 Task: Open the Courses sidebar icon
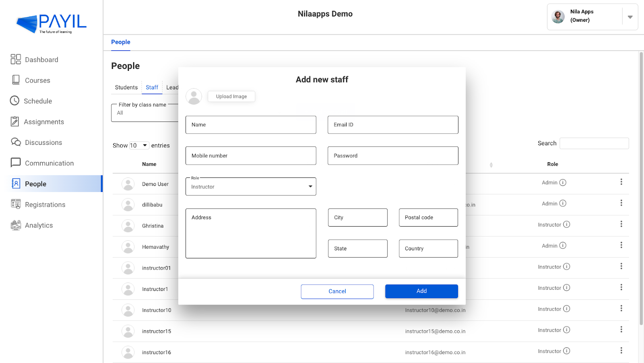[x=16, y=80]
